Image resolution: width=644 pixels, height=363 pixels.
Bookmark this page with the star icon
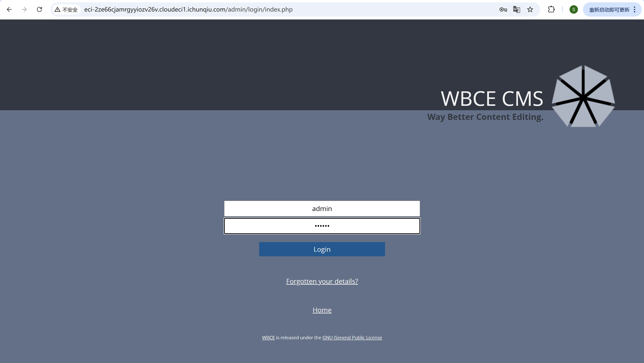(x=530, y=9)
